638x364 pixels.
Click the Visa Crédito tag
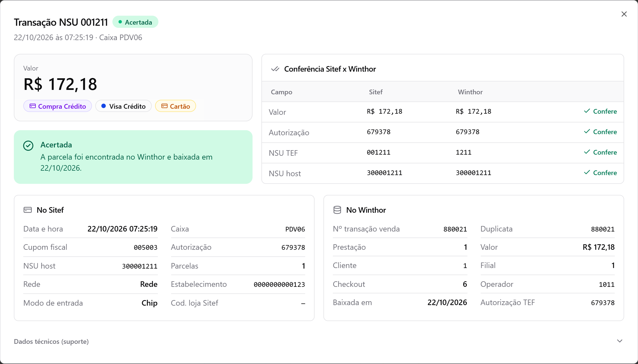[124, 106]
